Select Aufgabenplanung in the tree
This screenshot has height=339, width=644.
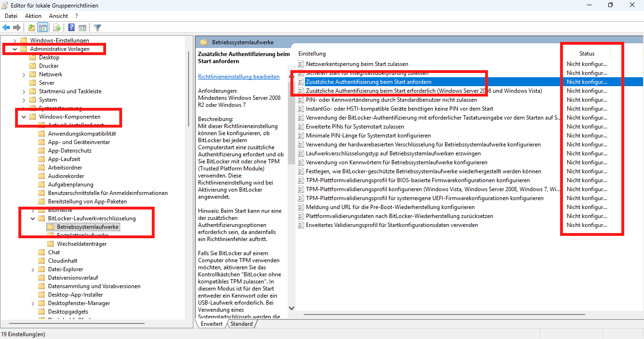71,185
